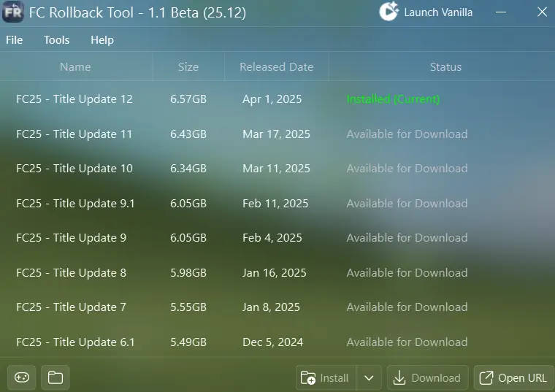Click the Feb 4, 2025 date cell
The width and height of the screenshot is (555, 392).
pos(272,238)
